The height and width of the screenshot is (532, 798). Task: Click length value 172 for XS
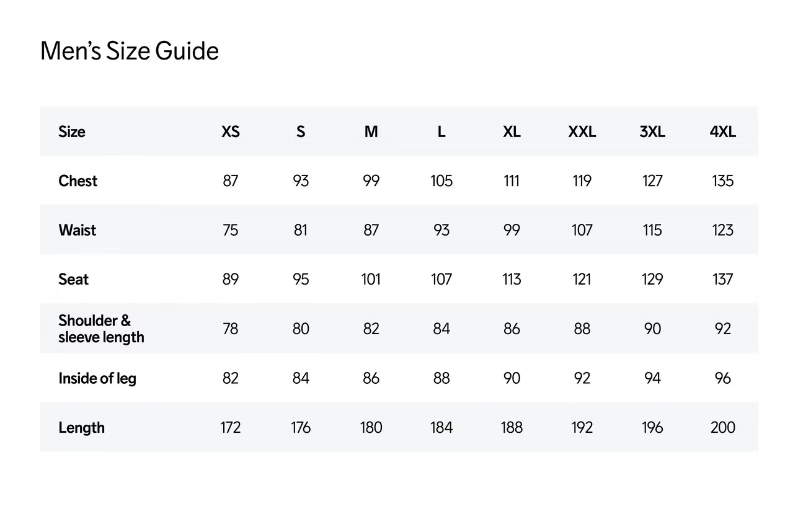pyautogui.click(x=230, y=428)
